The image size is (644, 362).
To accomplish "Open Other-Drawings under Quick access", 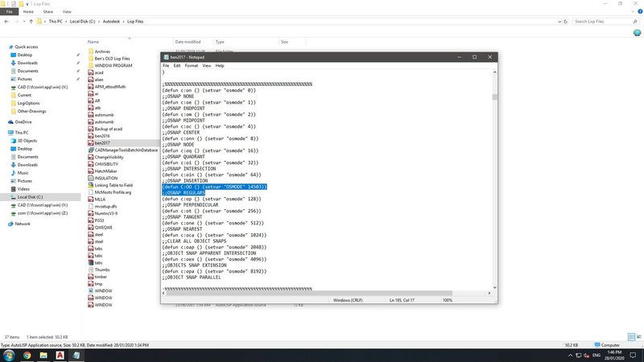I will pyautogui.click(x=31, y=111).
